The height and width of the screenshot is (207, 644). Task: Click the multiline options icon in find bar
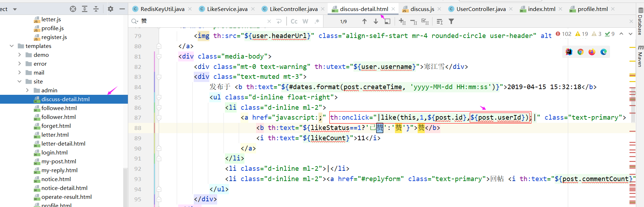[440, 22]
